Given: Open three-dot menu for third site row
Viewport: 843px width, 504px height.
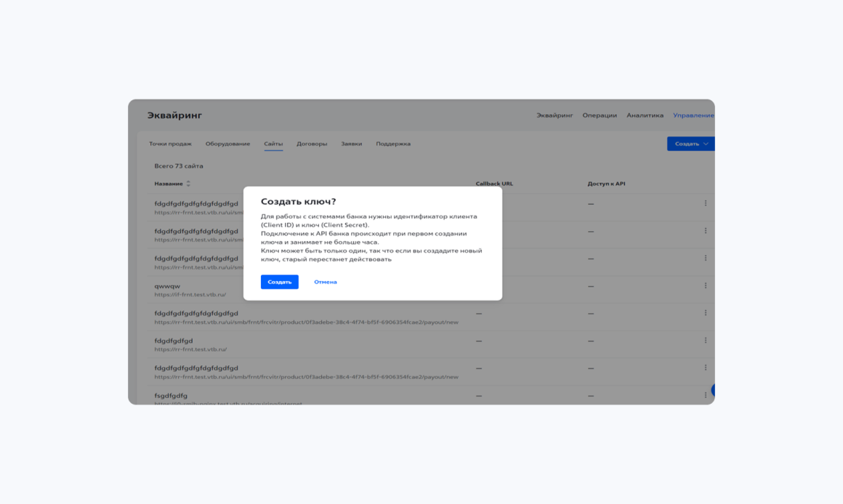Looking at the screenshot, I should pos(706,258).
